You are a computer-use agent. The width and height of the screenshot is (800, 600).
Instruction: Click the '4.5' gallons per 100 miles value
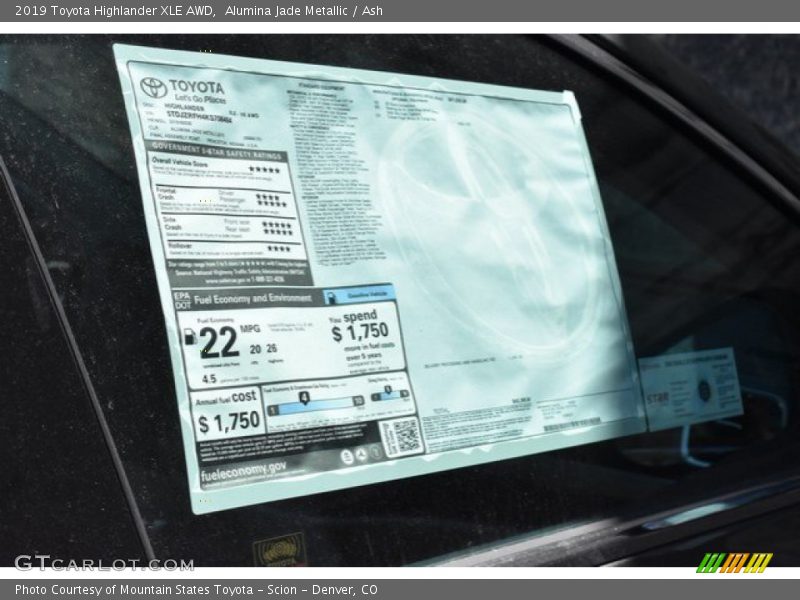point(209,379)
